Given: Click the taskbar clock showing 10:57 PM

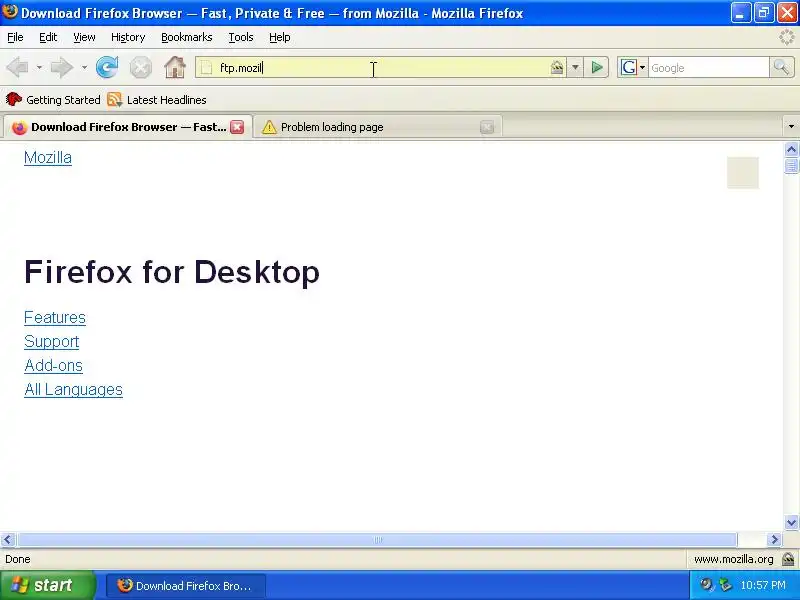Looking at the screenshot, I should pos(763,585).
